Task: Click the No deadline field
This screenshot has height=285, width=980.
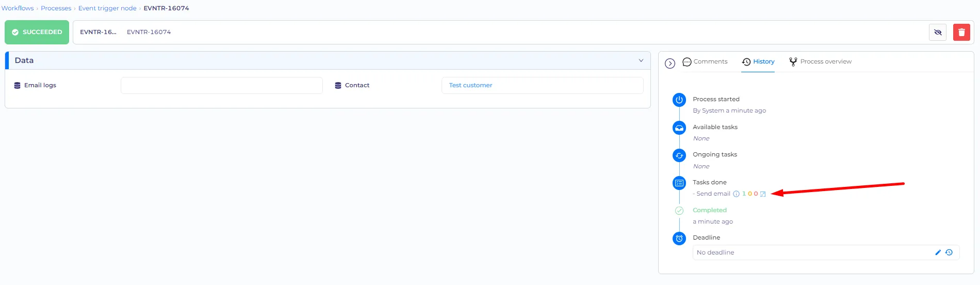Action: click(826, 252)
